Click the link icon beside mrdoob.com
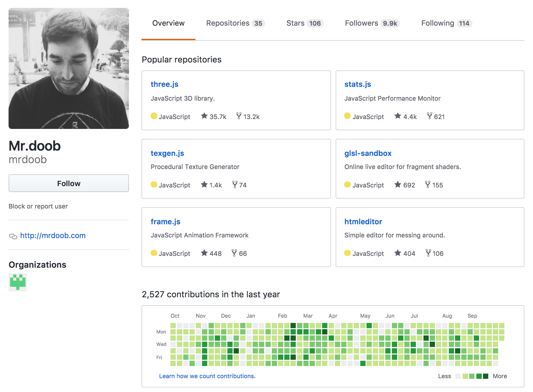Image resolution: width=533 pixels, height=392 pixels. [13, 236]
